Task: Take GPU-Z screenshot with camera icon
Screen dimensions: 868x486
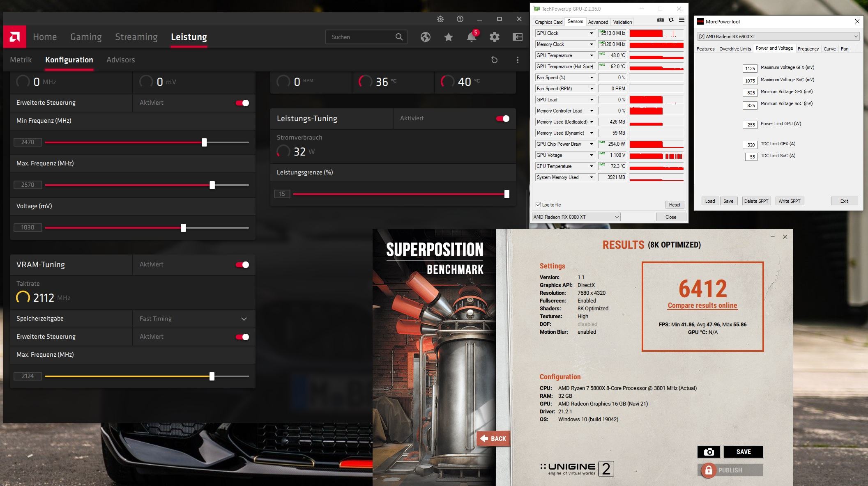Action: pos(660,20)
